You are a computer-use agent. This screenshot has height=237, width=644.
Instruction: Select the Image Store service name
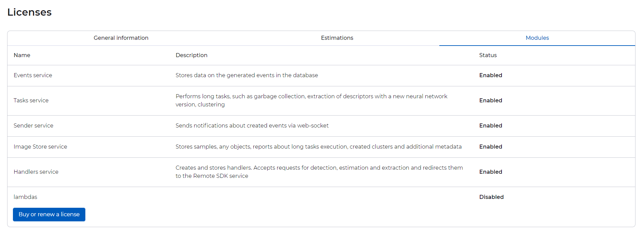pyautogui.click(x=40, y=147)
